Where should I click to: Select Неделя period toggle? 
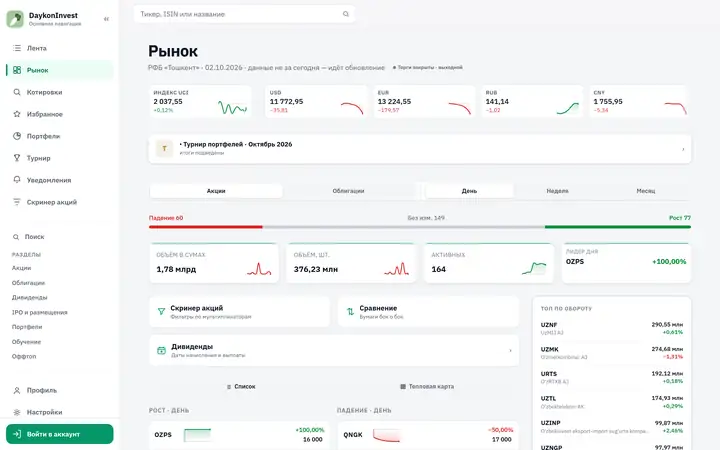tap(557, 191)
